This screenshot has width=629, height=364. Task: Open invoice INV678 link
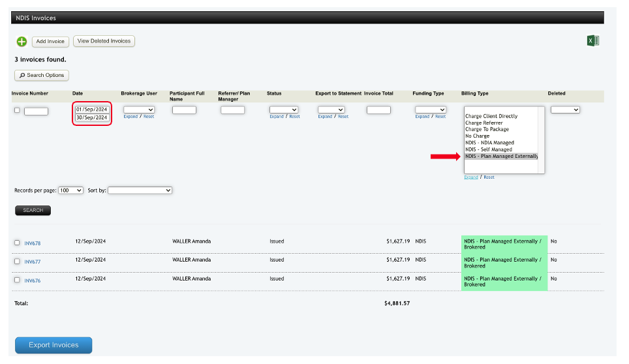click(33, 243)
